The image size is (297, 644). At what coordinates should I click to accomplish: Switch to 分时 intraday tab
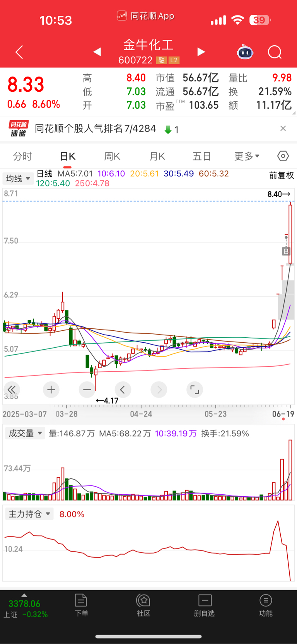(x=22, y=156)
